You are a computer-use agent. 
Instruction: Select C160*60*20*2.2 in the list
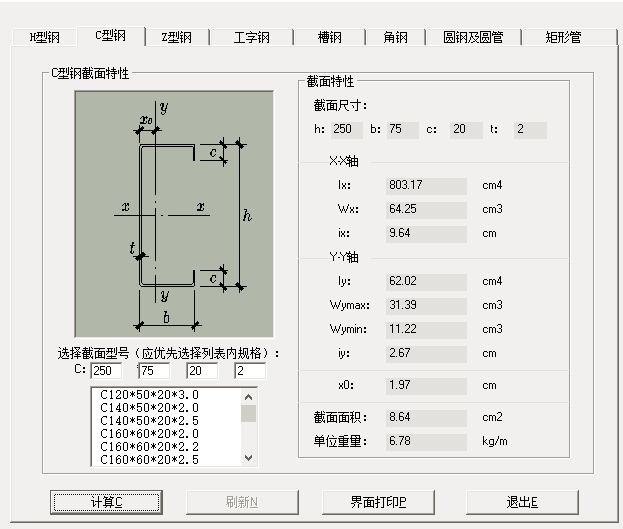[x=166, y=447]
